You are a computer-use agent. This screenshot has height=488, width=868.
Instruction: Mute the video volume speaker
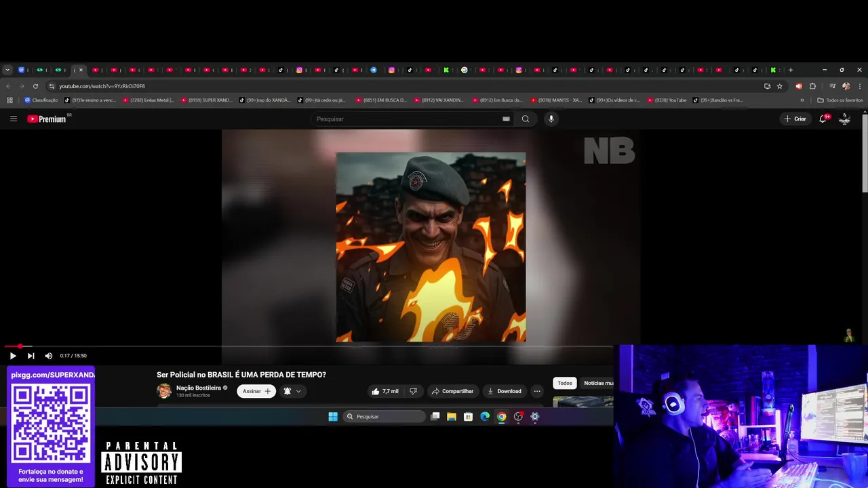(x=49, y=355)
